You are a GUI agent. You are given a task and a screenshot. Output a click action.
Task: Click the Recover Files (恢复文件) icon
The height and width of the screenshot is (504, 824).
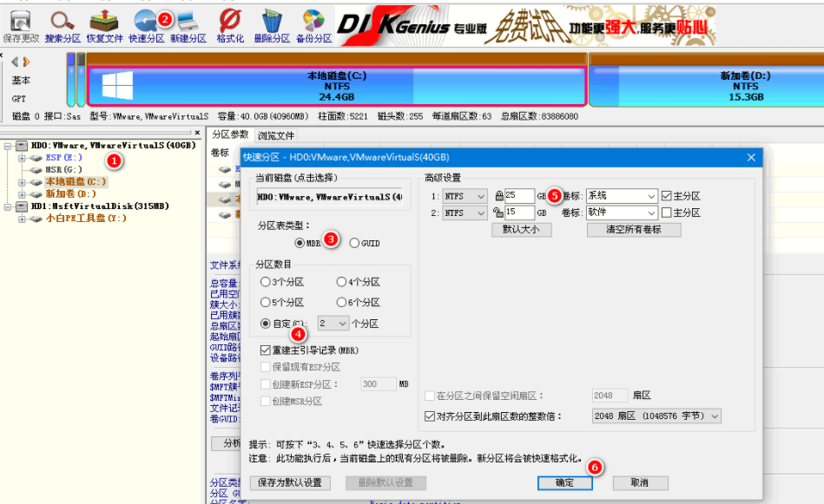104,26
